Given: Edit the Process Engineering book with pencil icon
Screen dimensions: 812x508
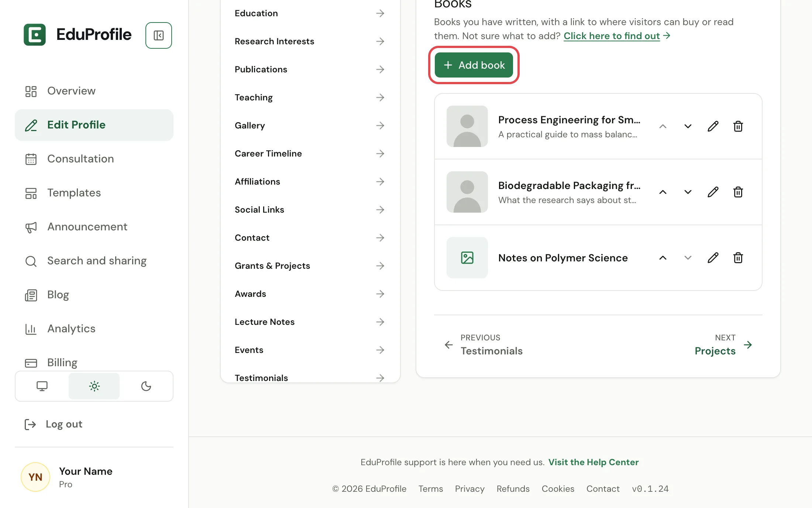Looking at the screenshot, I should coord(713,126).
